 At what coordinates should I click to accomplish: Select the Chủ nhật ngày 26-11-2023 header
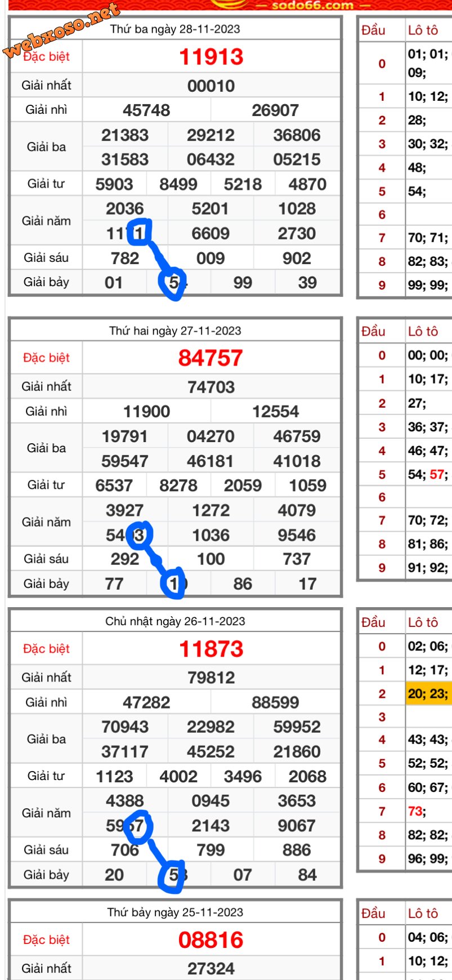point(175,621)
